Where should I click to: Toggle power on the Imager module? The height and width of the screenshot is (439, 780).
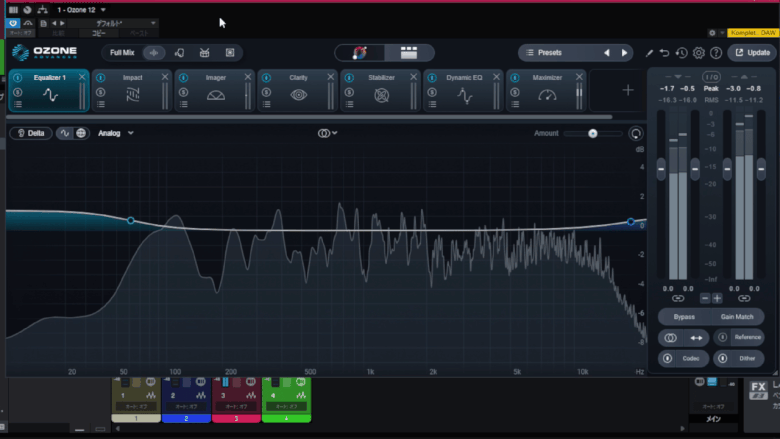pos(183,77)
